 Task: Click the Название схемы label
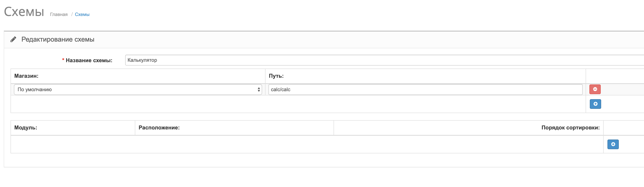(89, 61)
